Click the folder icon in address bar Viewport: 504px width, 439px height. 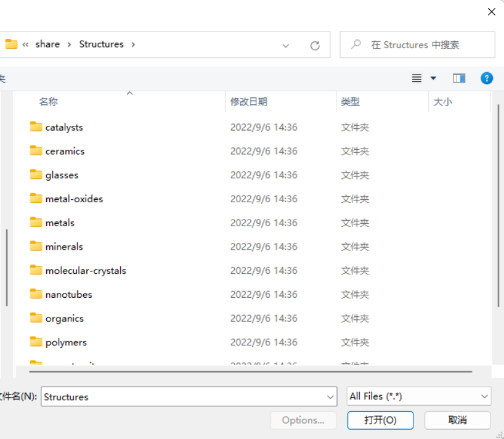pyautogui.click(x=11, y=44)
